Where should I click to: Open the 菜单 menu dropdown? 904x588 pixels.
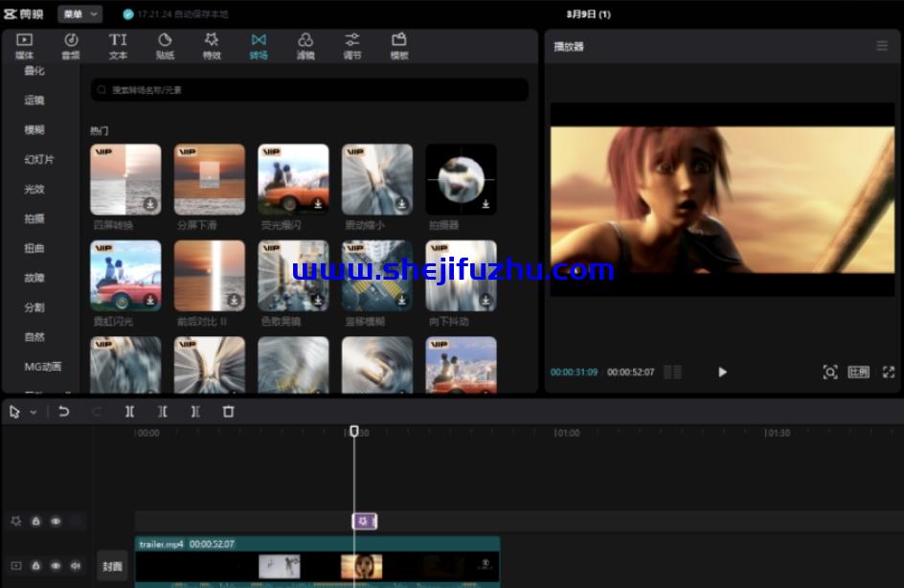click(x=79, y=13)
